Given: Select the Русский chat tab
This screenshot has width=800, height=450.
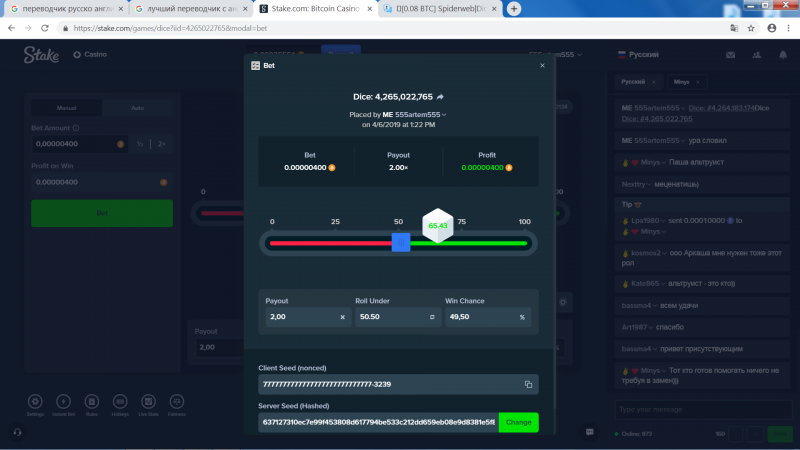Looking at the screenshot, I should click(x=633, y=82).
